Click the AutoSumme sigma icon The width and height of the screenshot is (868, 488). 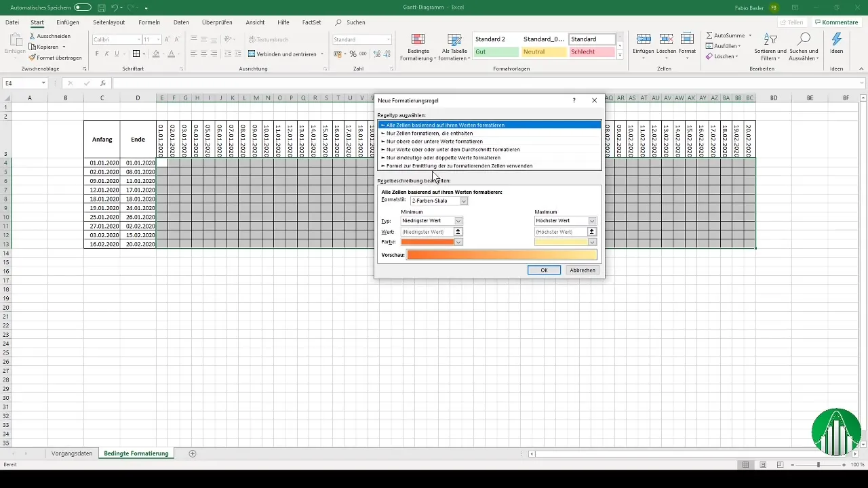[709, 35]
